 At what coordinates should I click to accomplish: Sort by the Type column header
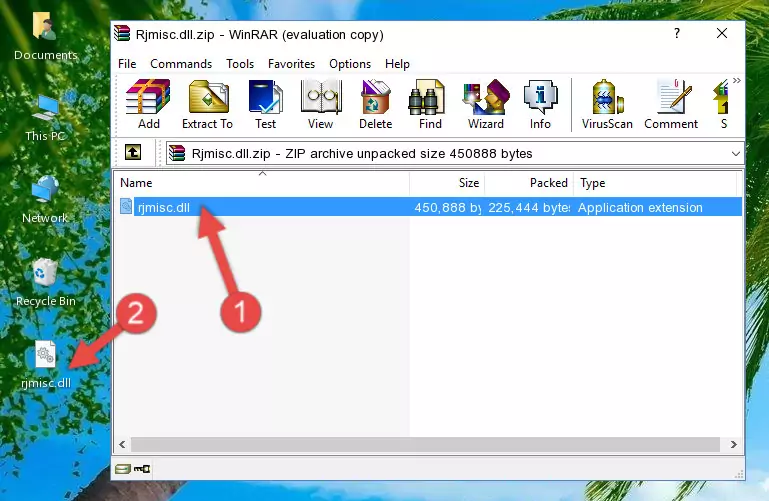coord(655,183)
